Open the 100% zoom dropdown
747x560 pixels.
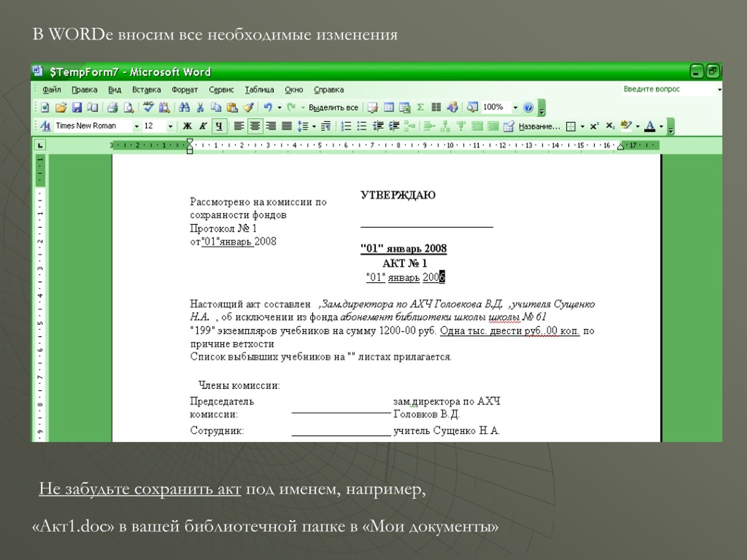(x=515, y=108)
